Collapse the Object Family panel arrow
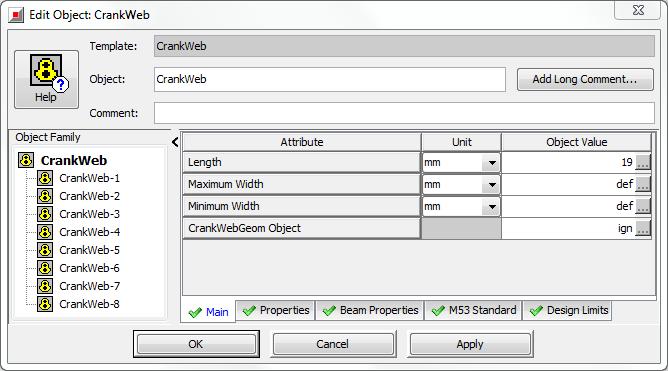668x371 pixels. click(175, 142)
